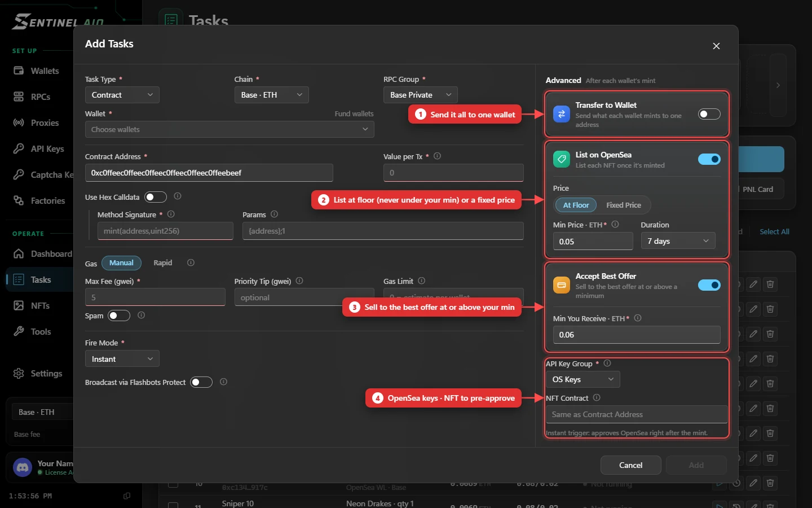Select Fixed Price option
Image resolution: width=812 pixels, height=508 pixels.
click(x=623, y=205)
